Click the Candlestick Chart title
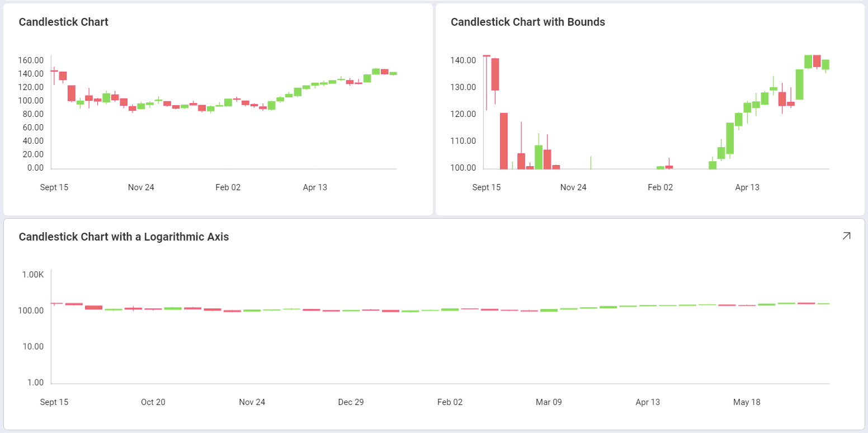Image resolution: width=868 pixels, height=433 pixels. (x=63, y=22)
